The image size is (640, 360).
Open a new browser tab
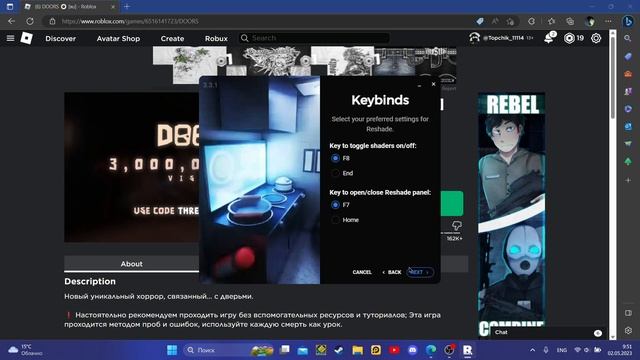(x=127, y=7)
